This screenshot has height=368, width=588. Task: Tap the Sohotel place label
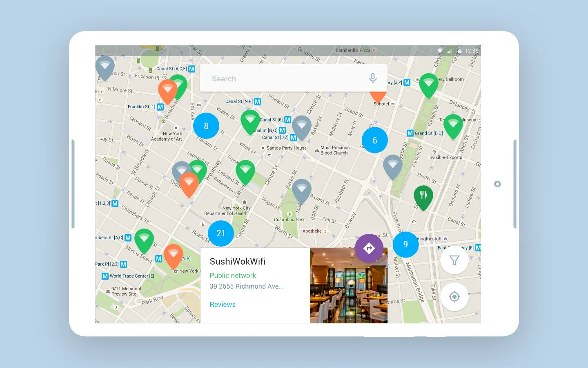381,104
